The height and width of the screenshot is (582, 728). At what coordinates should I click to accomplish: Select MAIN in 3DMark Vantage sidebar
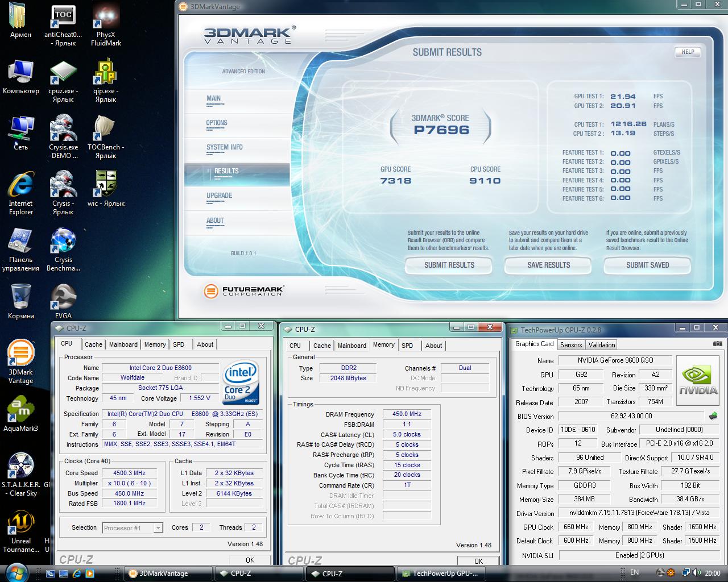point(213,98)
